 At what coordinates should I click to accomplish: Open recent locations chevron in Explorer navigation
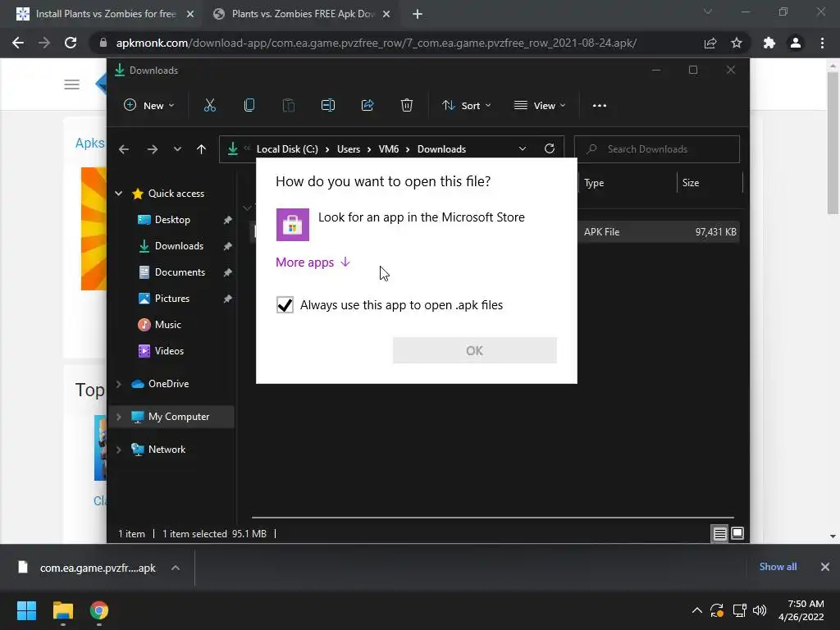(x=177, y=149)
